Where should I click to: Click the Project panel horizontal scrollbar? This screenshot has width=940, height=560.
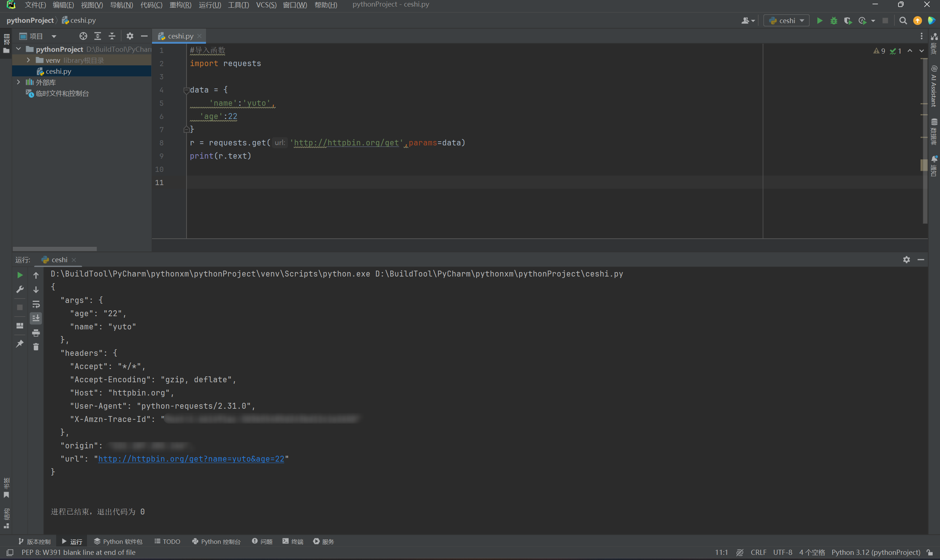click(x=55, y=249)
